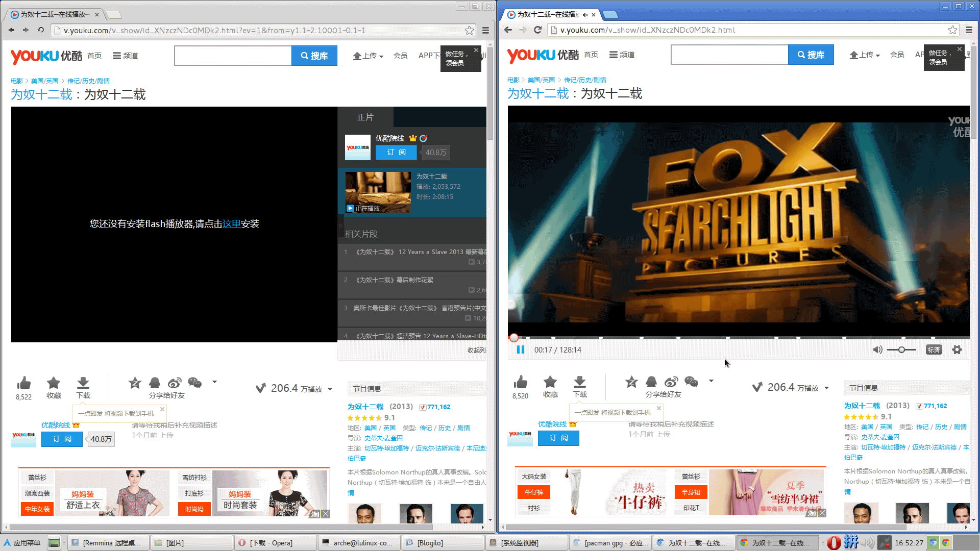Go to 首页 home, left window
The width and height of the screenshot is (980, 551).
tap(94, 56)
